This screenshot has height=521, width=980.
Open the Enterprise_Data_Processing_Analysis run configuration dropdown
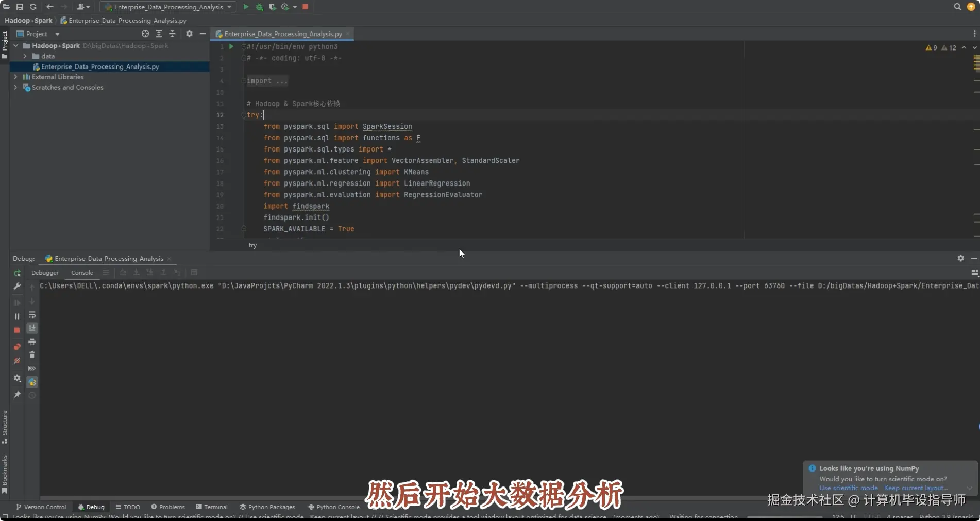168,7
